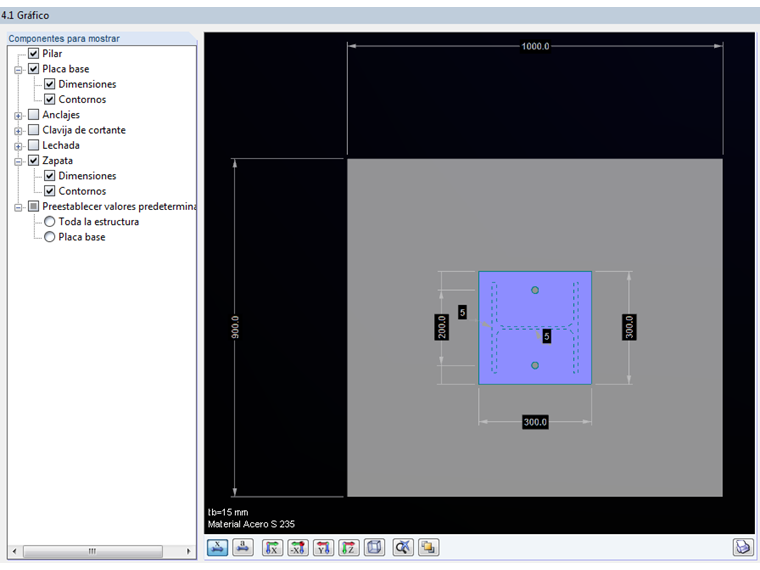Screen dimensions: 760x570
Task: Click the Lechada tree label
Action: tap(61, 145)
